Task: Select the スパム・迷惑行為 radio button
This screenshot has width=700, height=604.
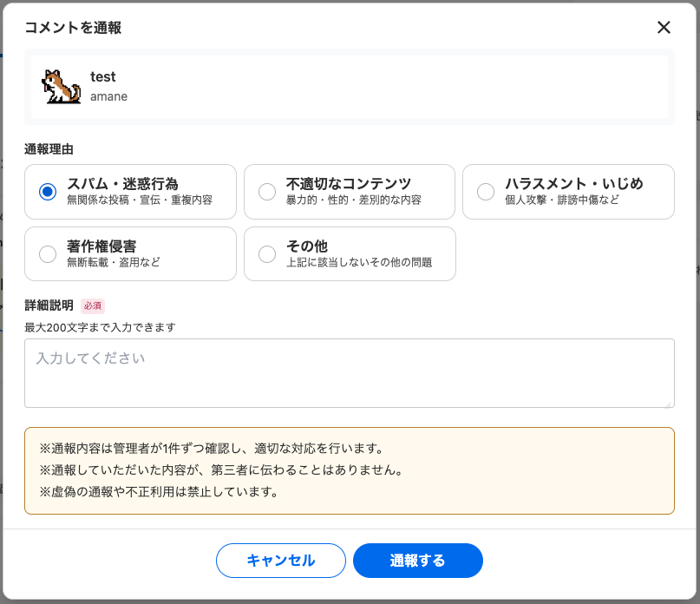Action: [x=48, y=191]
